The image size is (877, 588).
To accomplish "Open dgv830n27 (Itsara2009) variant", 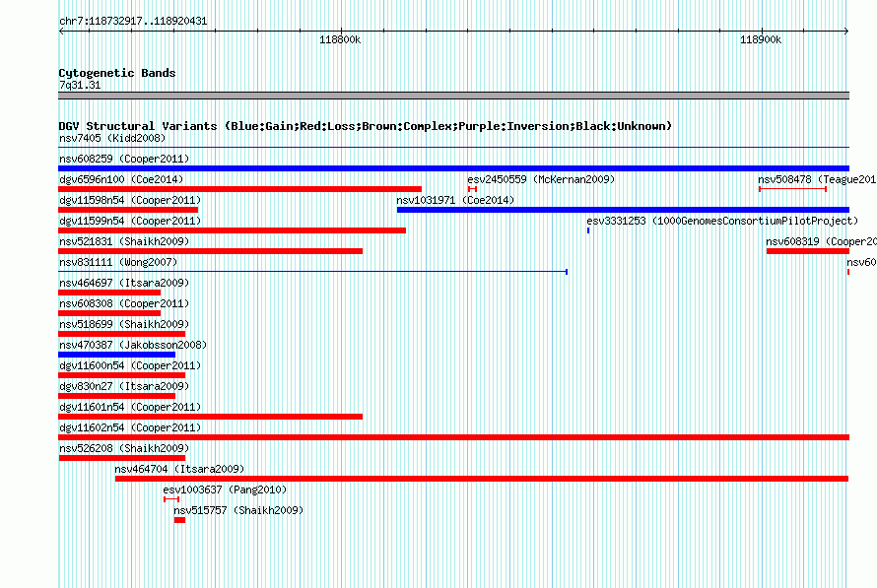I will pos(124,386).
